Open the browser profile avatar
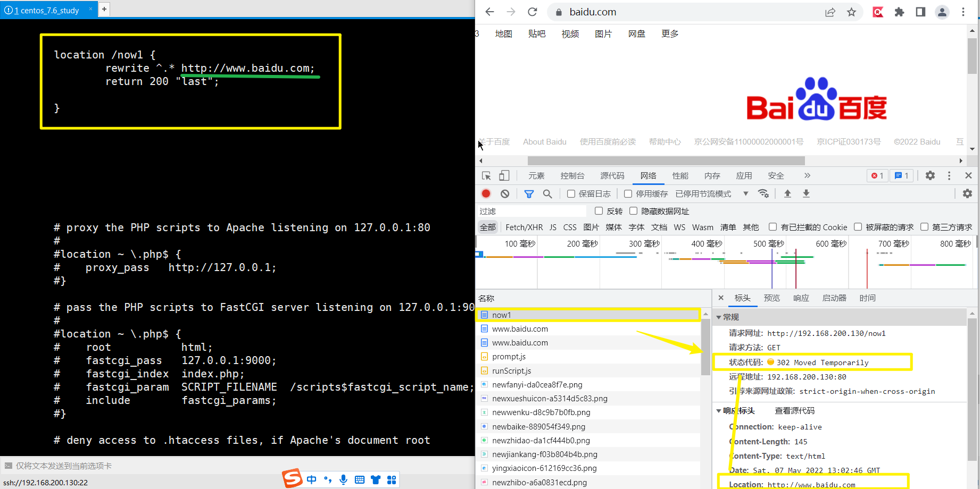The height and width of the screenshot is (489, 980). pyautogui.click(x=942, y=12)
